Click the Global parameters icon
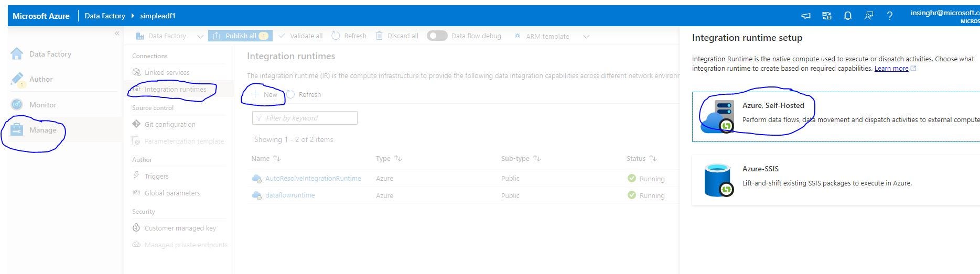The width and height of the screenshot is (980, 274). (x=136, y=193)
